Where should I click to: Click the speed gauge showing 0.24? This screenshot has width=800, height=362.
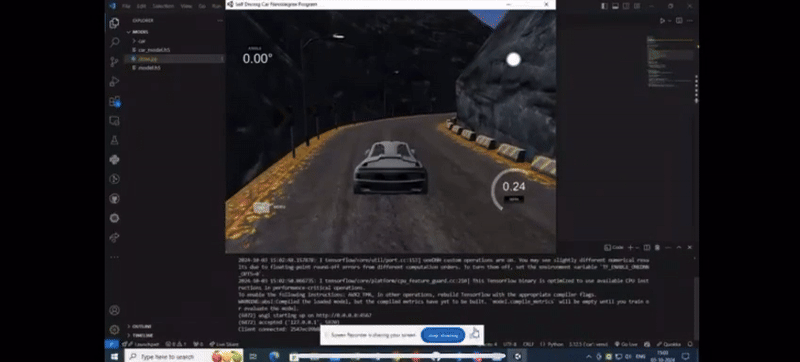pos(513,190)
